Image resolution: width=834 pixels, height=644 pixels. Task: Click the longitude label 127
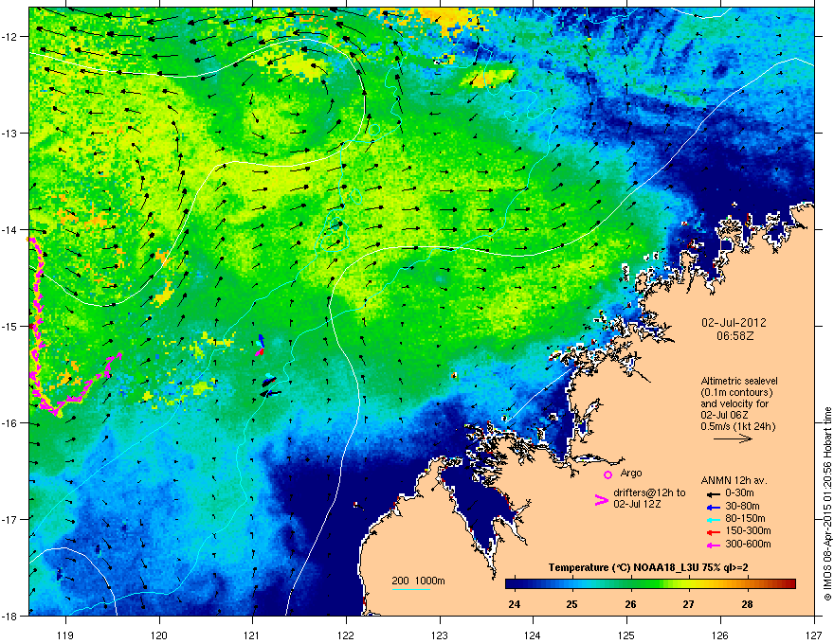814,635
